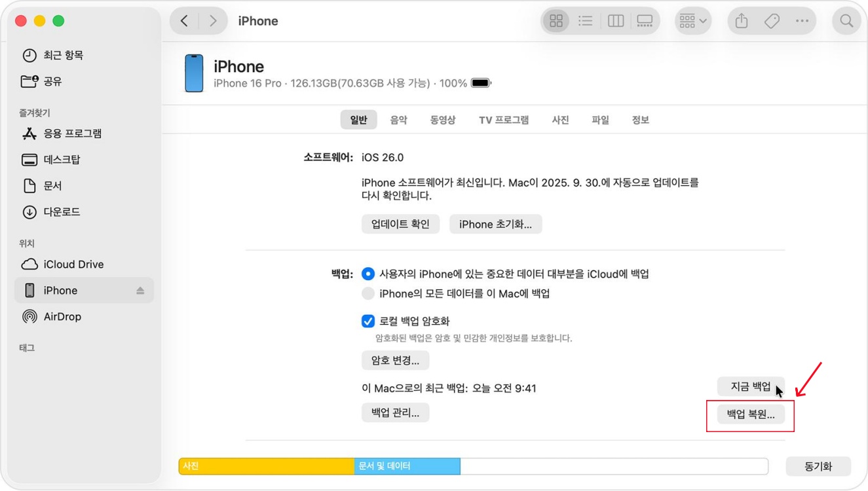
Task: Click the iOS 26.0 software version text
Action: [x=383, y=158]
